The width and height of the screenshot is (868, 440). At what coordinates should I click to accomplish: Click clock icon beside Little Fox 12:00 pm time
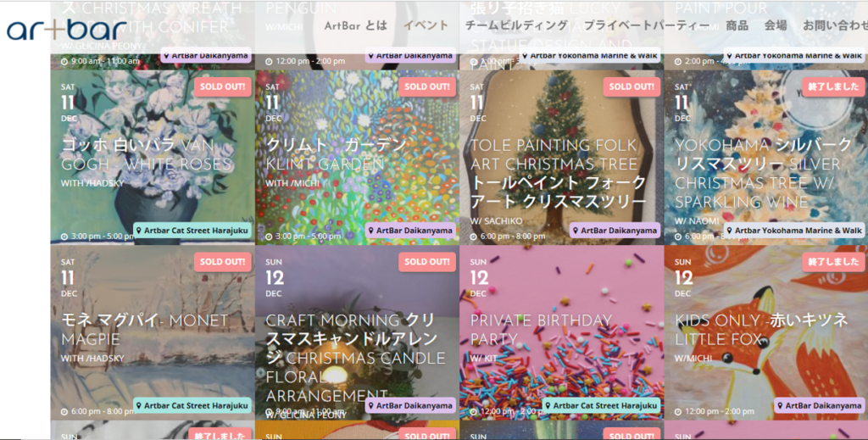tap(678, 412)
